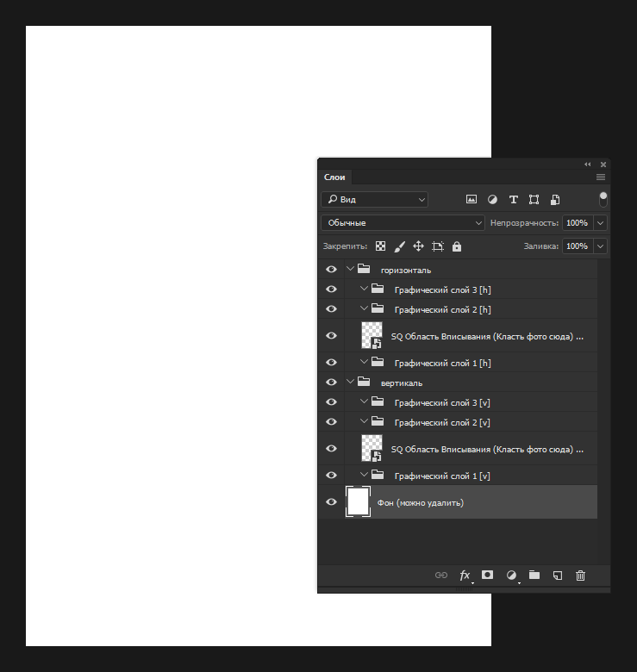Click folder icon of Графический слой 3 [h]
Viewport: 637px width, 672px height.
coord(378,289)
